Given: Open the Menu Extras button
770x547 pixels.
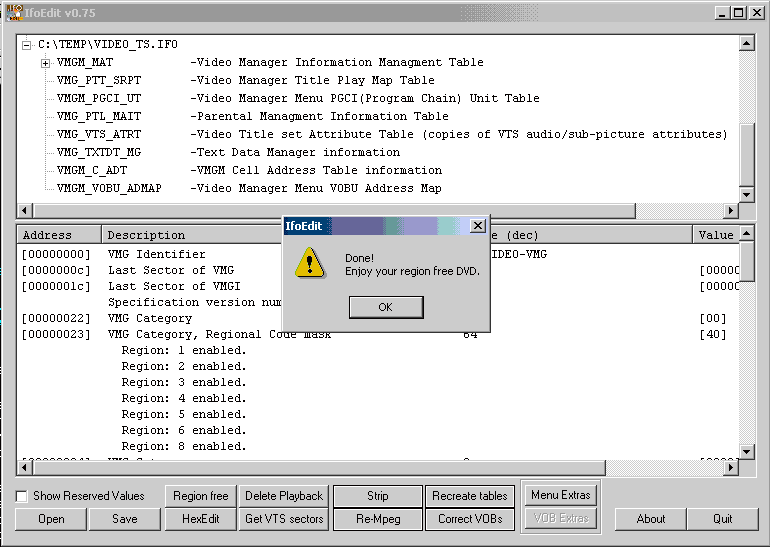Looking at the screenshot, I should click(561, 495).
